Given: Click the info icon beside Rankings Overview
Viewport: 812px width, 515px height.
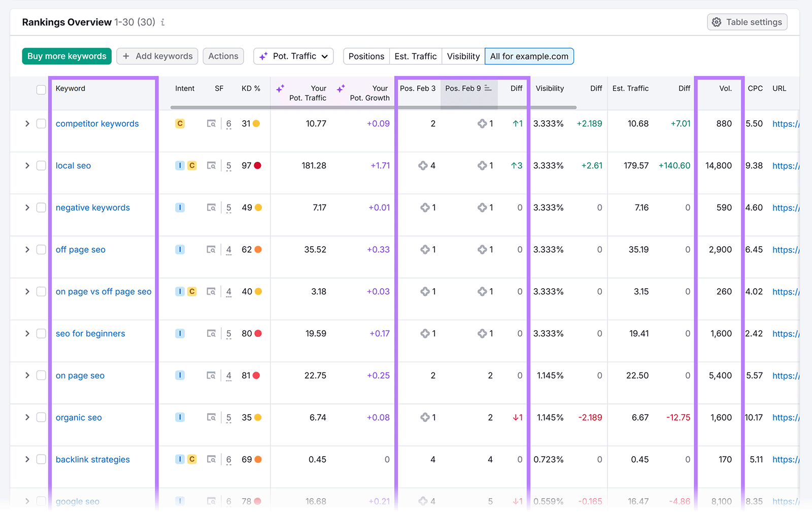Looking at the screenshot, I should [162, 22].
